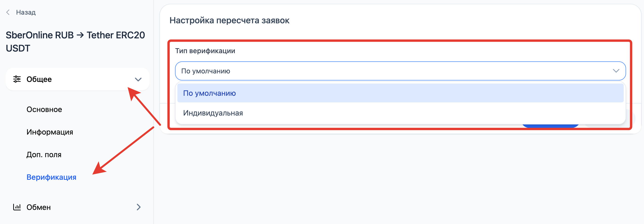The image size is (644, 224).
Task: Collapse the Общее section using its chevron
Action: pos(138,79)
